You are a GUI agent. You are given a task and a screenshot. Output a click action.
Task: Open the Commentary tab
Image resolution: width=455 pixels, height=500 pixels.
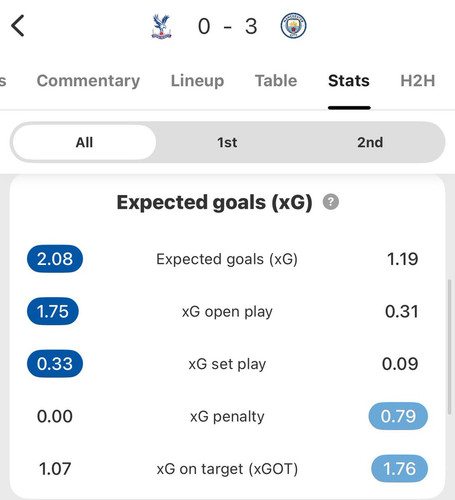click(88, 81)
